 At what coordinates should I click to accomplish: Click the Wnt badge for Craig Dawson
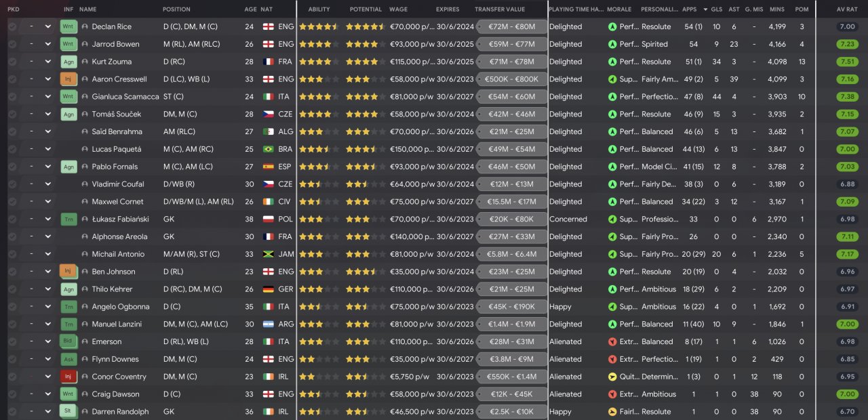pos(68,394)
